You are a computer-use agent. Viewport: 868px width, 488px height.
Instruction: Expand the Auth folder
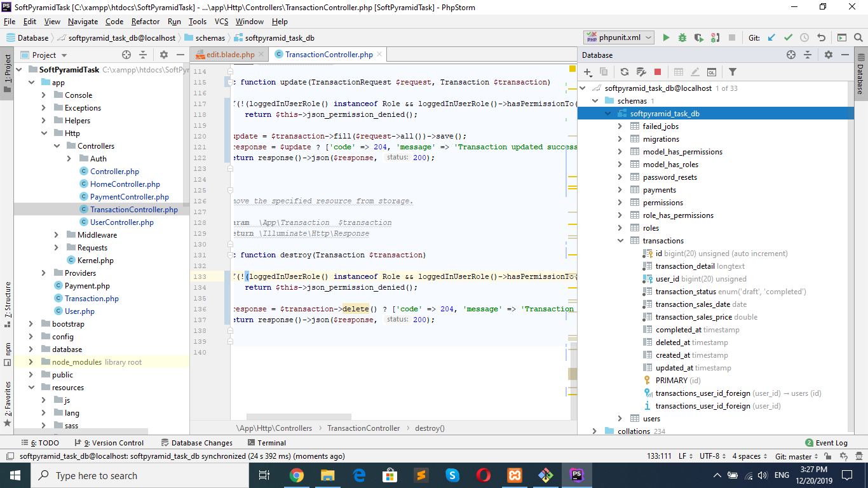pyautogui.click(x=69, y=159)
